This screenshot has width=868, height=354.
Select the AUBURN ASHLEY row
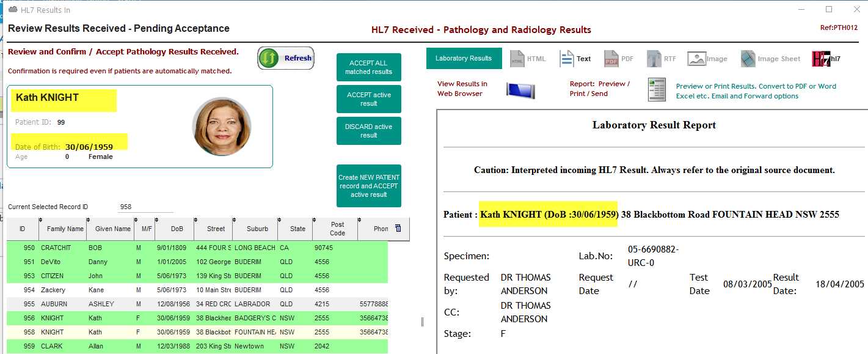(197, 304)
